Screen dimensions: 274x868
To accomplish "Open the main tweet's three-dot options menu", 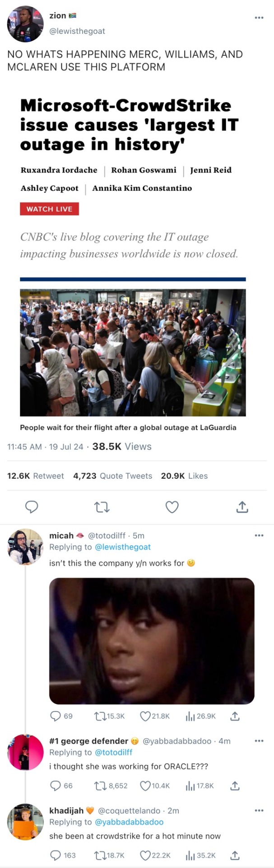I will (259, 18).
